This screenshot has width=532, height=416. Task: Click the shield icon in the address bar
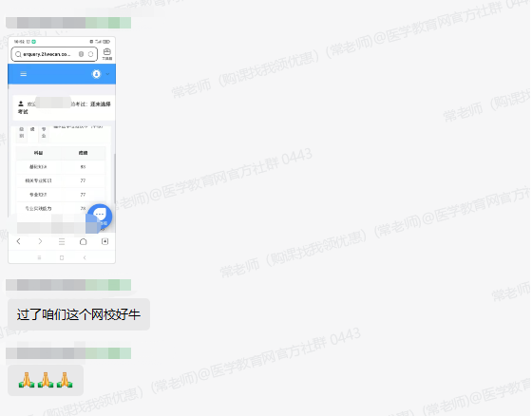[x=81, y=54]
